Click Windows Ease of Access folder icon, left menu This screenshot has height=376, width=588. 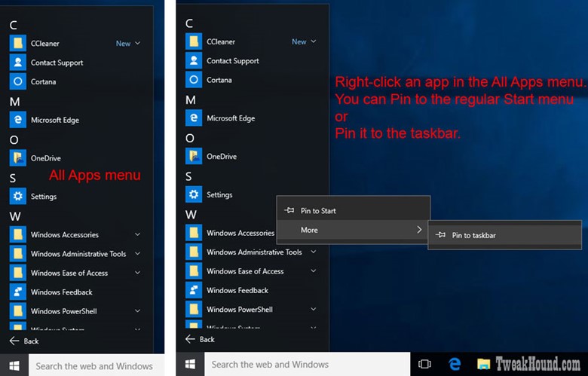pos(18,273)
